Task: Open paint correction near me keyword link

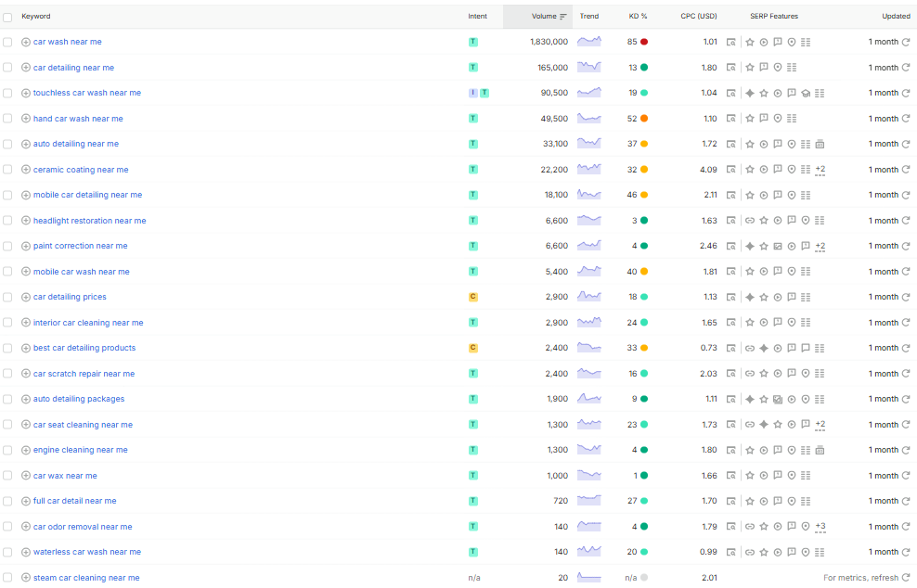Action: (x=80, y=246)
